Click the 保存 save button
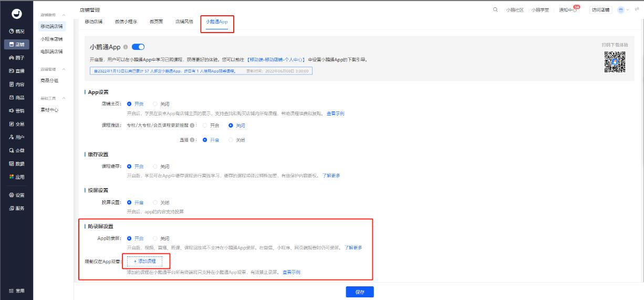Image resolution: width=644 pixels, height=300 pixels. [360, 292]
